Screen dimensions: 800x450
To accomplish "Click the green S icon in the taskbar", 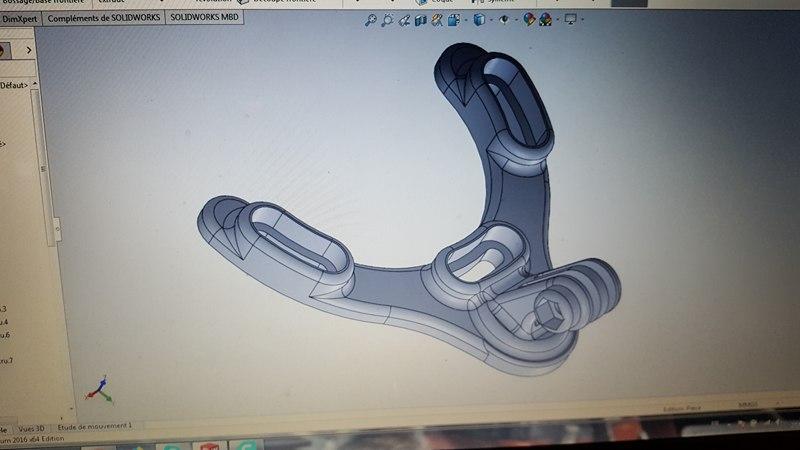I will (247, 445).
